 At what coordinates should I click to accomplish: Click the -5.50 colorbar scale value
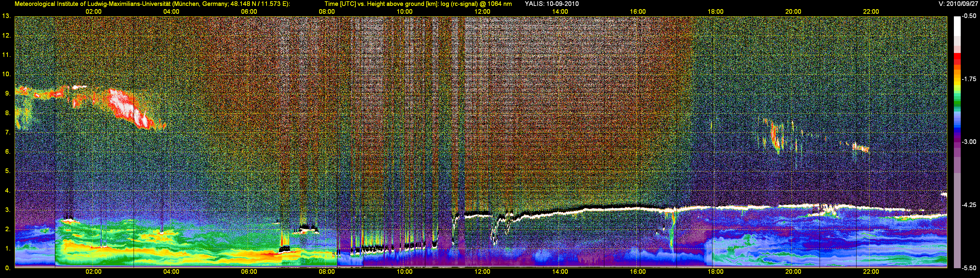[969, 268]
